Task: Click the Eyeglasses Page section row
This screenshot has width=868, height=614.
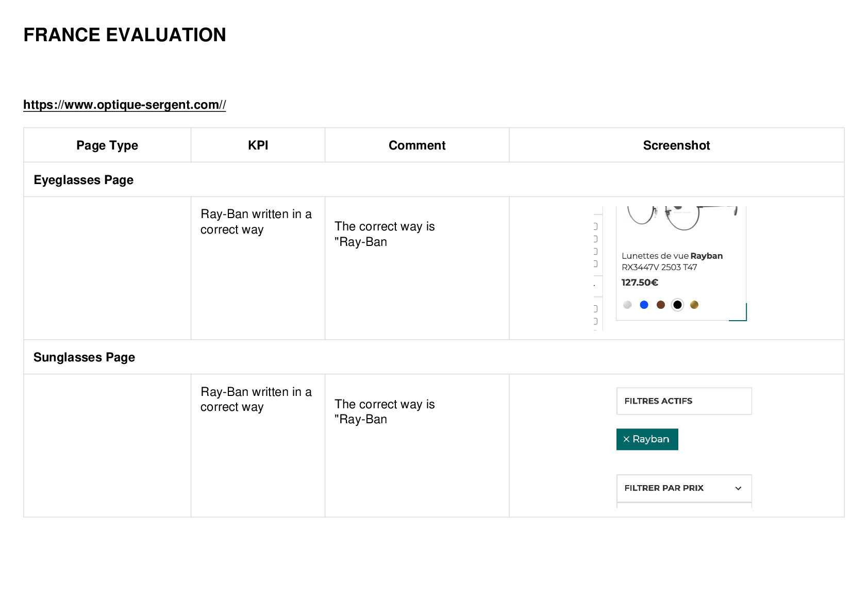Action: [x=433, y=180]
